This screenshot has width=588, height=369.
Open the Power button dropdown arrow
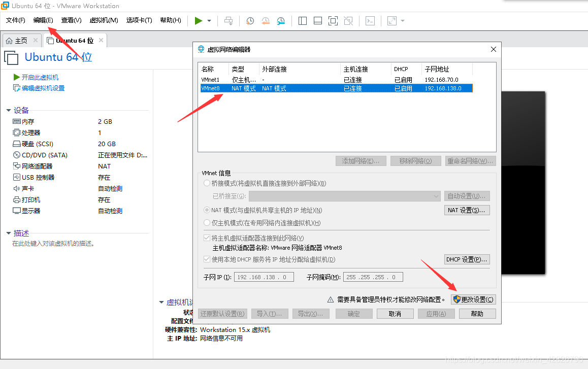(x=209, y=20)
